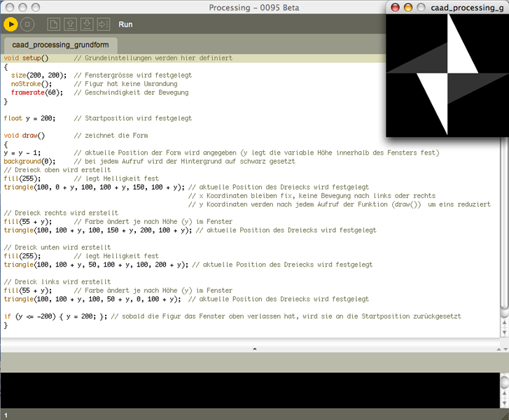The width and height of the screenshot is (509, 420).
Task: Click the 'Processing - 0095 Beta' title bar
Action: tap(254, 8)
